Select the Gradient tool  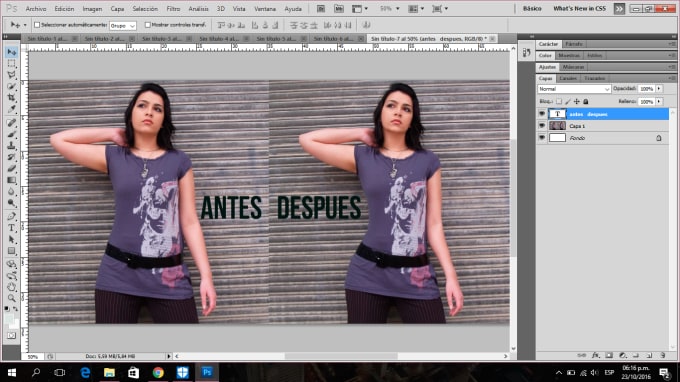11,180
